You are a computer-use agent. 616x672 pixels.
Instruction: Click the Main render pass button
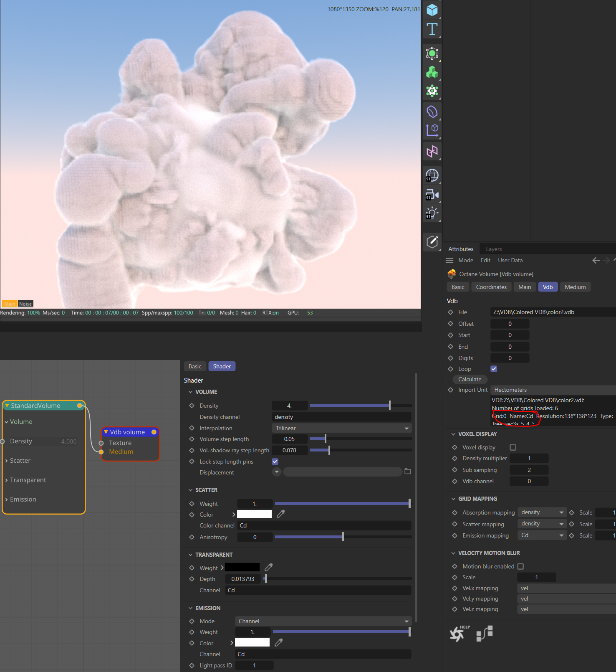(x=10, y=304)
